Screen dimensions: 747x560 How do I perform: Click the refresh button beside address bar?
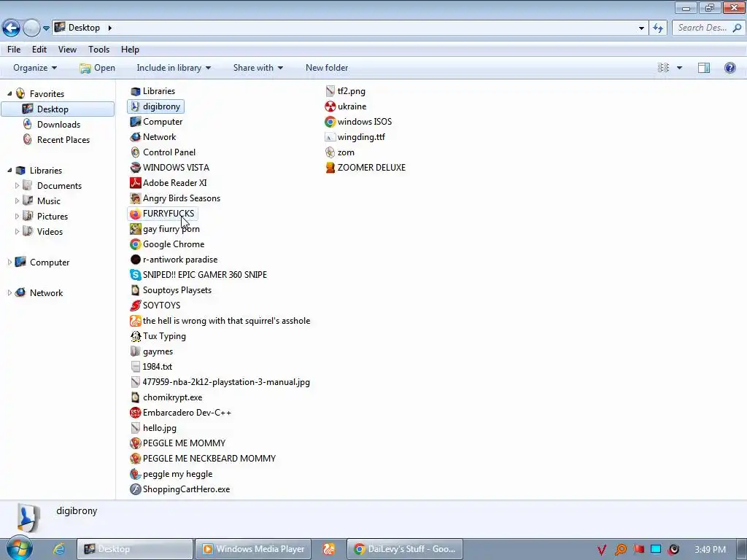click(x=658, y=28)
